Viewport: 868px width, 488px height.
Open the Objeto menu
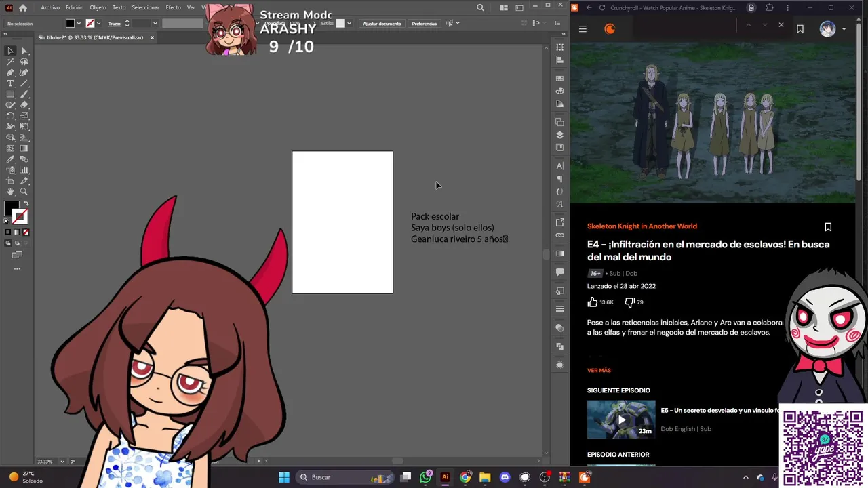pyautogui.click(x=98, y=7)
